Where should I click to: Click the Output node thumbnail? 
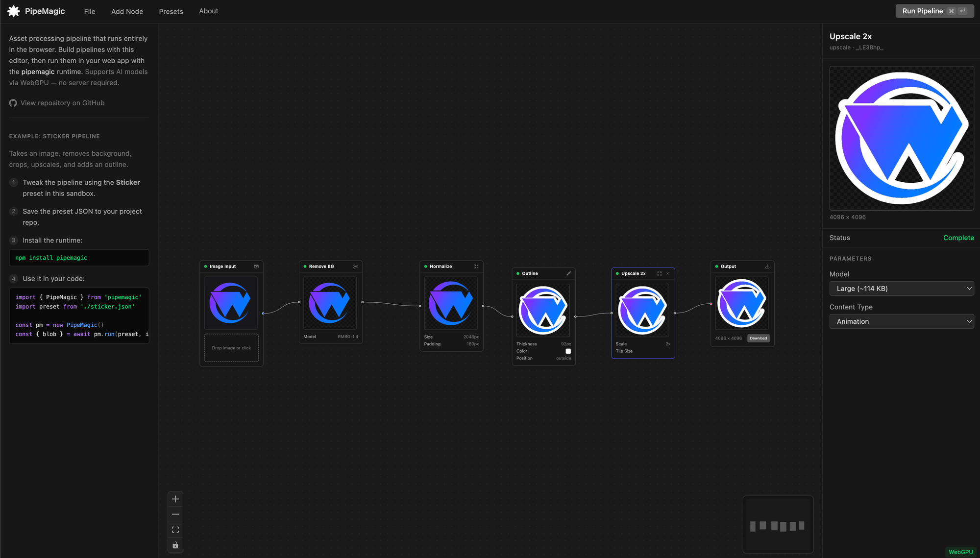742,303
